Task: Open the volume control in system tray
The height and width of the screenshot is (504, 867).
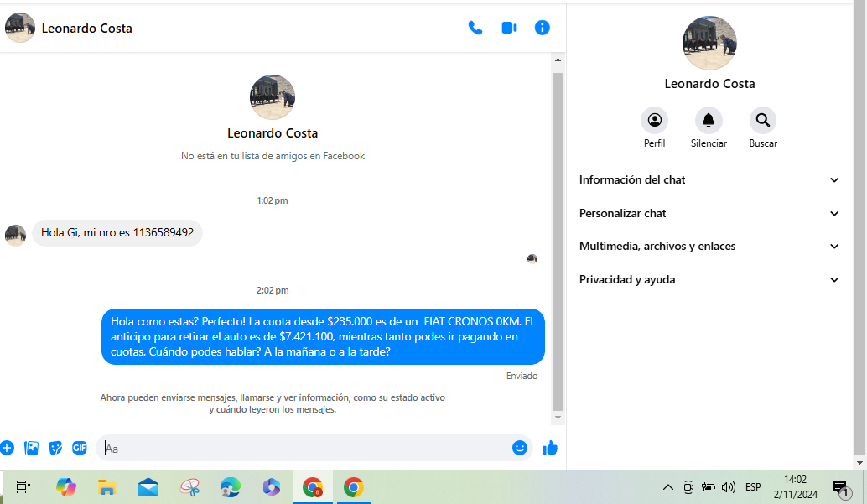Action: [728, 487]
